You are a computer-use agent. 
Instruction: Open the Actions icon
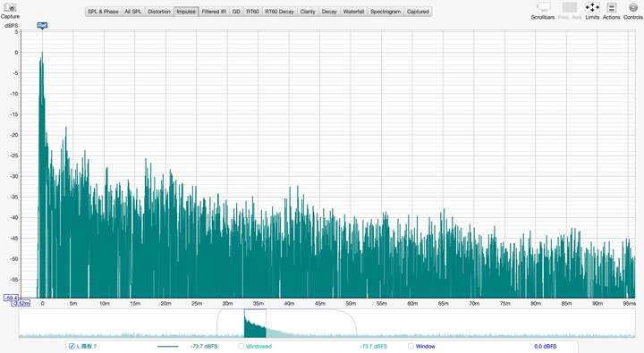coord(612,7)
